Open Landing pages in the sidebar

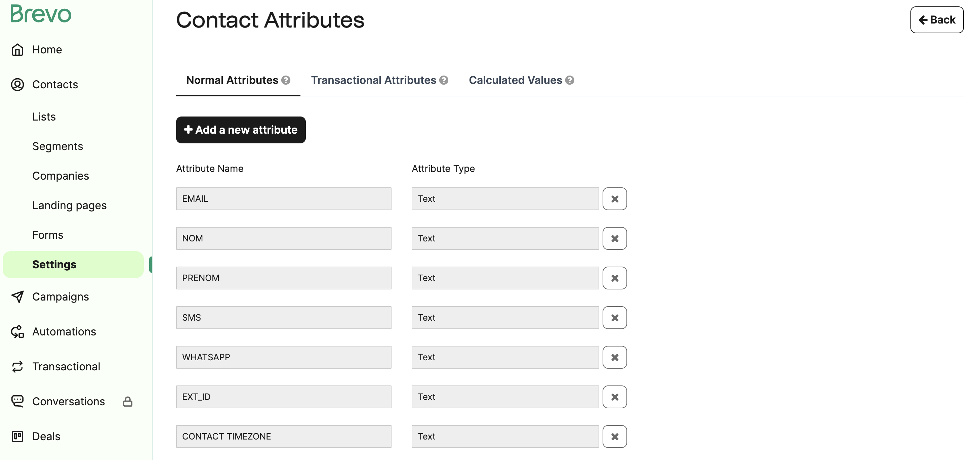tap(69, 205)
